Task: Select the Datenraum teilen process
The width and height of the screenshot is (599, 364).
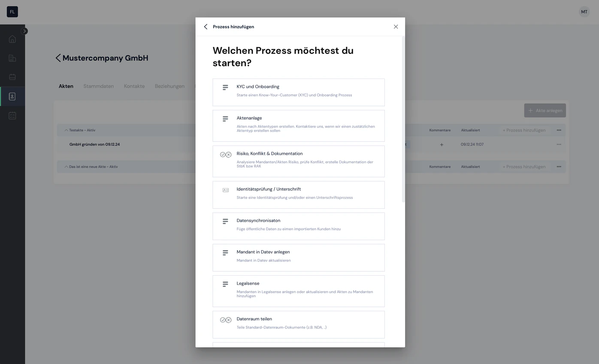Action: pyautogui.click(x=299, y=325)
